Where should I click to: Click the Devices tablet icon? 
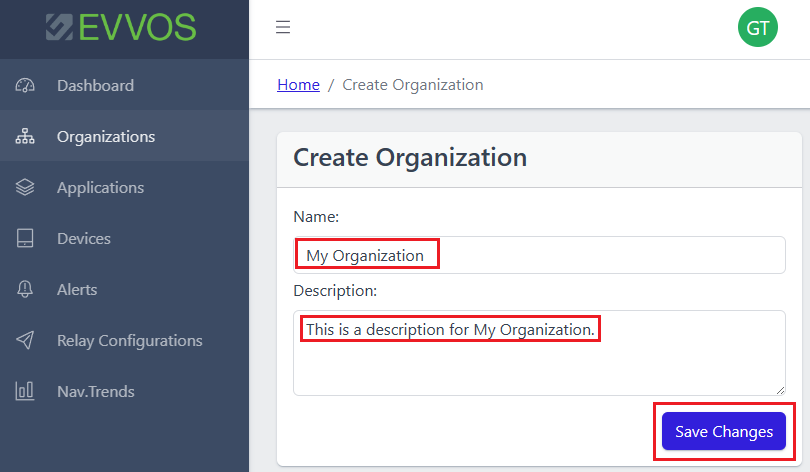[x=25, y=238]
